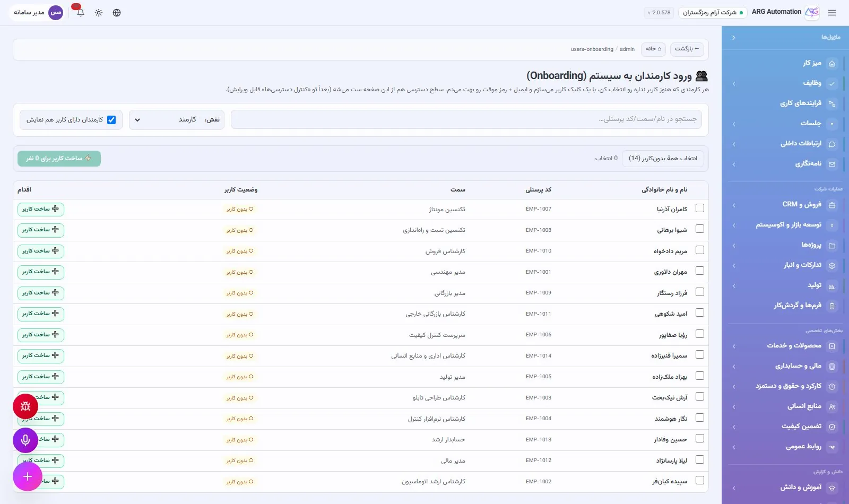The height and width of the screenshot is (504, 849).
Task: Open the globe language icon
Action: tap(117, 13)
